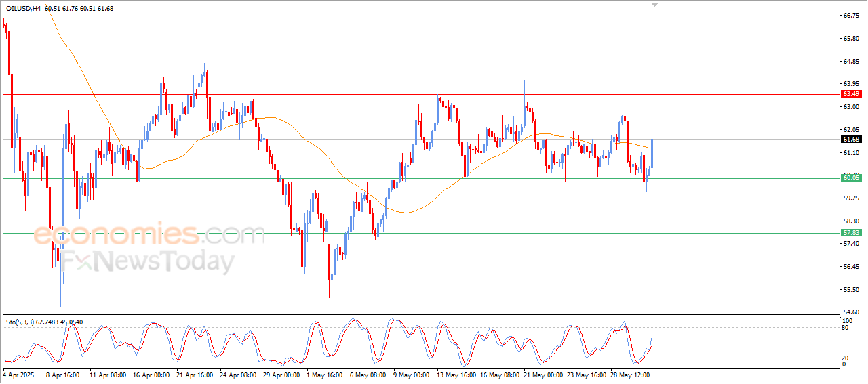Click the green 60.05 price level tag
Screen dimensions: 868x384
coord(851,177)
